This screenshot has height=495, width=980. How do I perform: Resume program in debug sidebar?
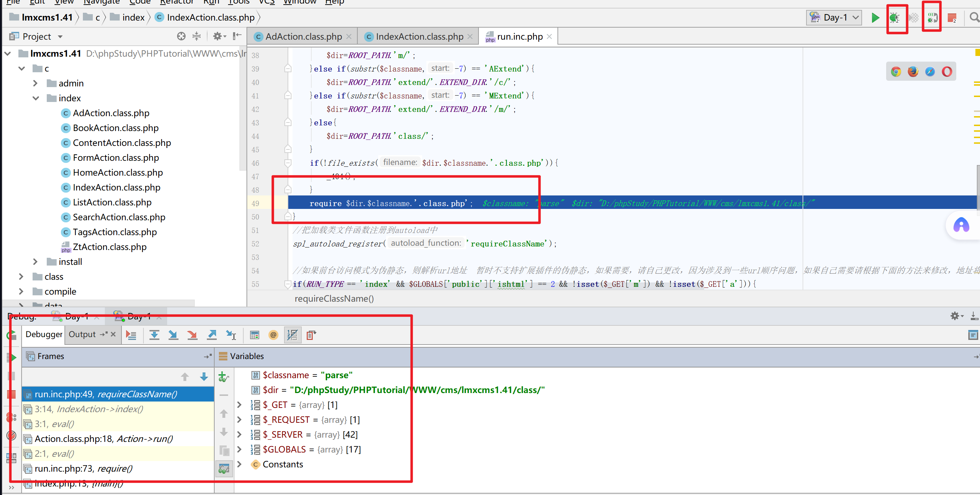pyautogui.click(x=11, y=357)
